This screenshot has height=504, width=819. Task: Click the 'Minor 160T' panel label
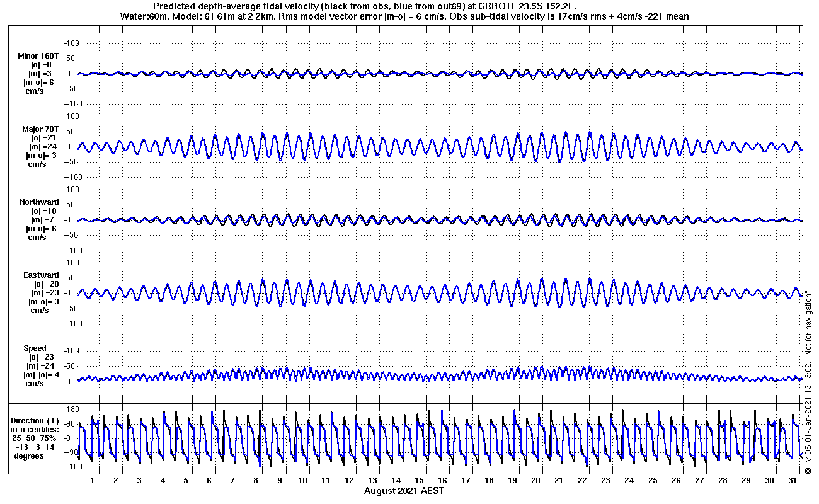pyautogui.click(x=38, y=55)
